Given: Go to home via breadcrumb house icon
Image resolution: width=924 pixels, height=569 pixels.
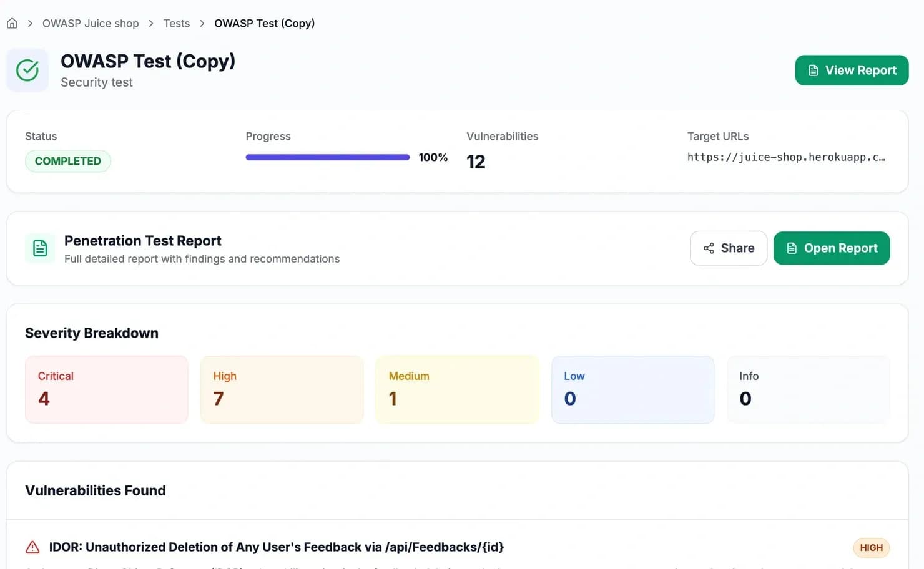Looking at the screenshot, I should pos(12,24).
